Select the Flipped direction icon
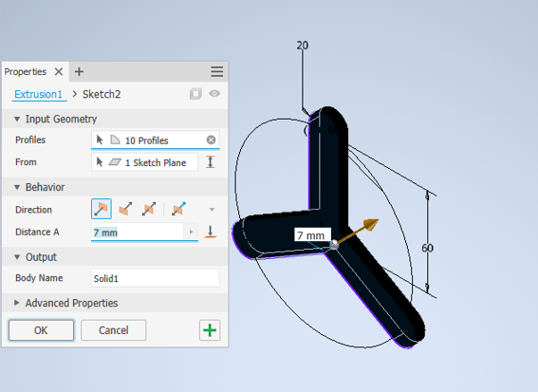The width and height of the screenshot is (538, 392). [125, 209]
